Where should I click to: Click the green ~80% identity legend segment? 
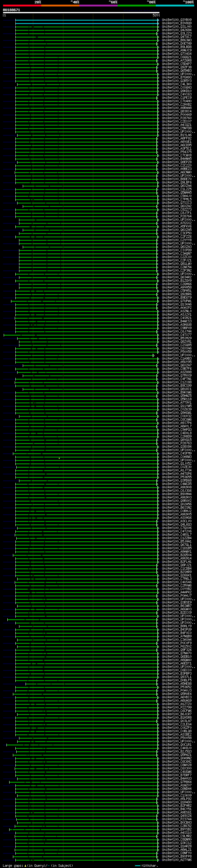(137, 6)
